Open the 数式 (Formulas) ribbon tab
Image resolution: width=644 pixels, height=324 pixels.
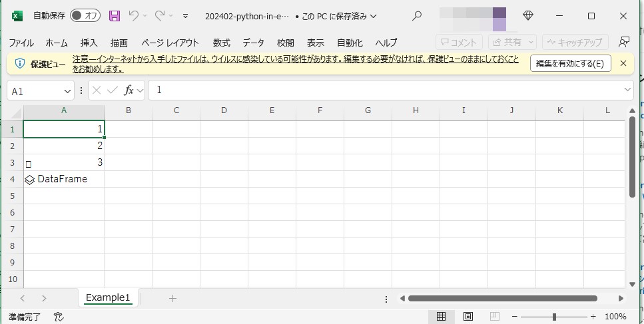pos(222,43)
